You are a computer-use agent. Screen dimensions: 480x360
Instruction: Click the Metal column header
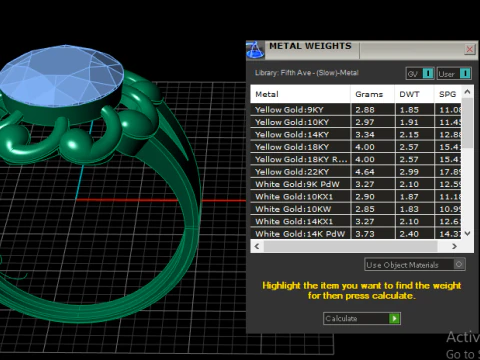(300, 94)
